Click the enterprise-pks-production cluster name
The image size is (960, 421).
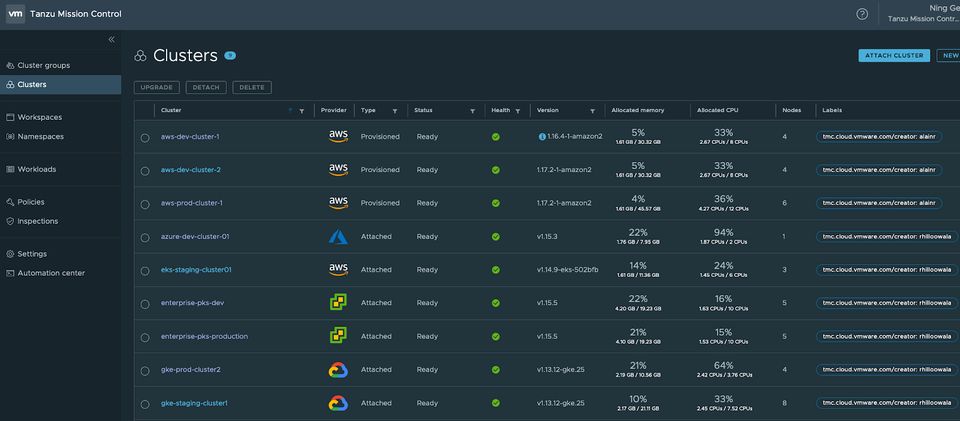tap(204, 336)
